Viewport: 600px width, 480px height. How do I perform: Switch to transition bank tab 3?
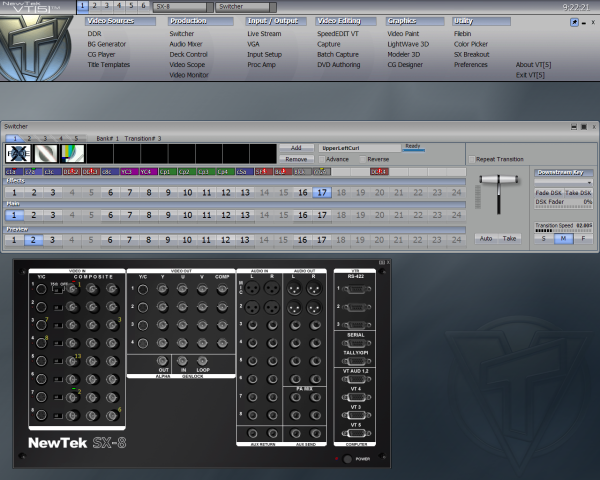tap(45, 138)
